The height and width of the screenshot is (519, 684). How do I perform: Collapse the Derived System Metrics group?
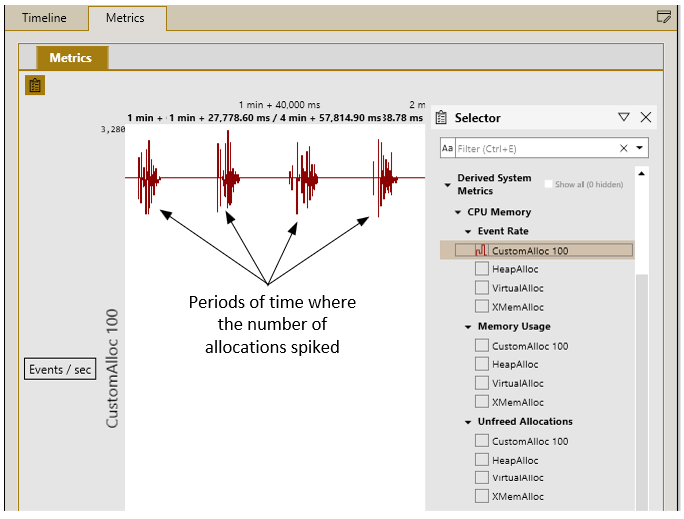coord(448,185)
